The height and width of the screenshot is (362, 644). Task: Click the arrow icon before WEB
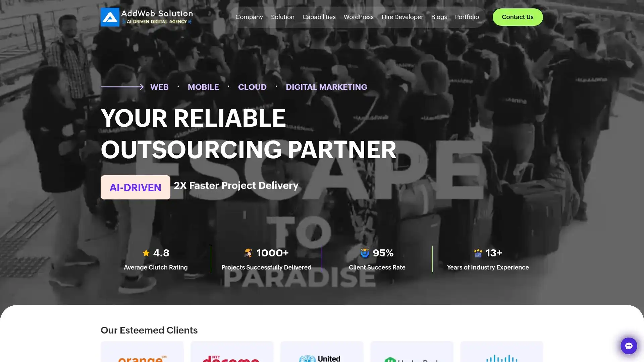click(x=122, y=87)
